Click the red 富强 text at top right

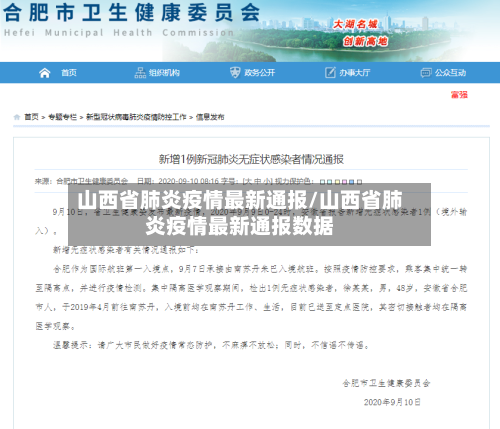(459, 95)
